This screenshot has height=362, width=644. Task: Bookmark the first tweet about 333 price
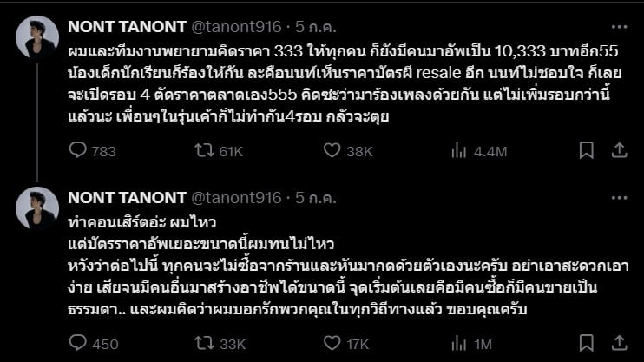[x=586, y=151]
